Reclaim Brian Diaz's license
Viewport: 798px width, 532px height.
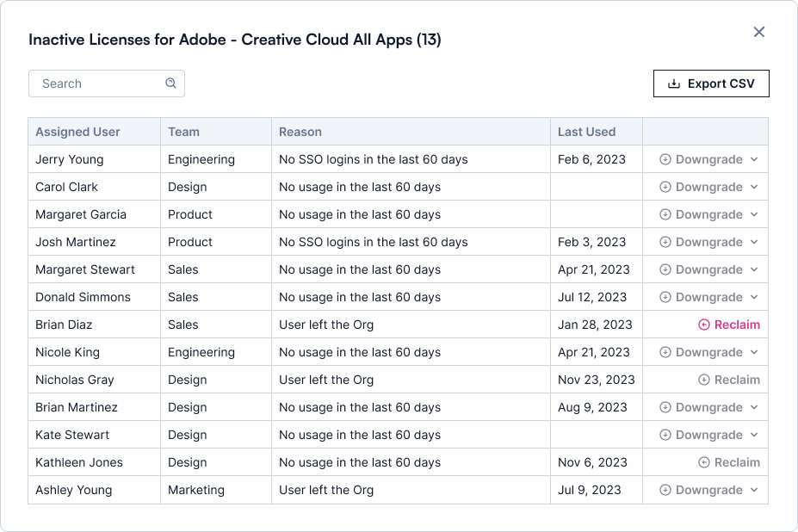click(729, 325)
